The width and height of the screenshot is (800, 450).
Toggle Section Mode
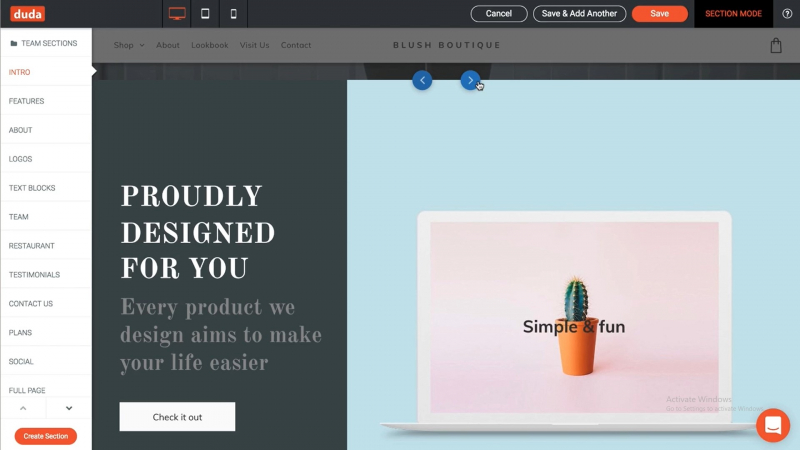tap(733, 14)
